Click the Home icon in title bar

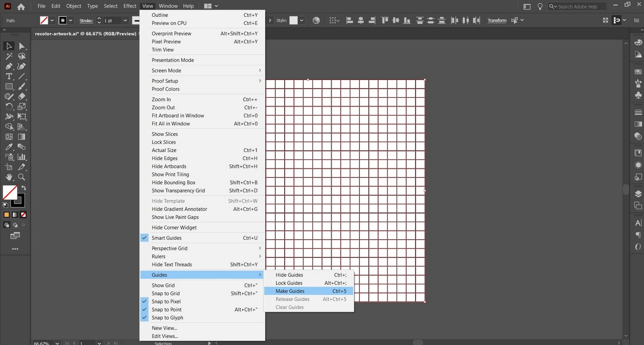21,6
